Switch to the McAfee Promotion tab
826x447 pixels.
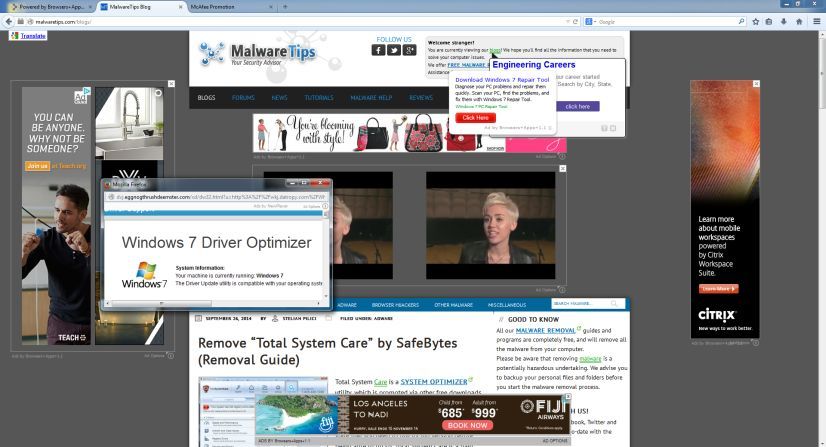coord(232,7)
